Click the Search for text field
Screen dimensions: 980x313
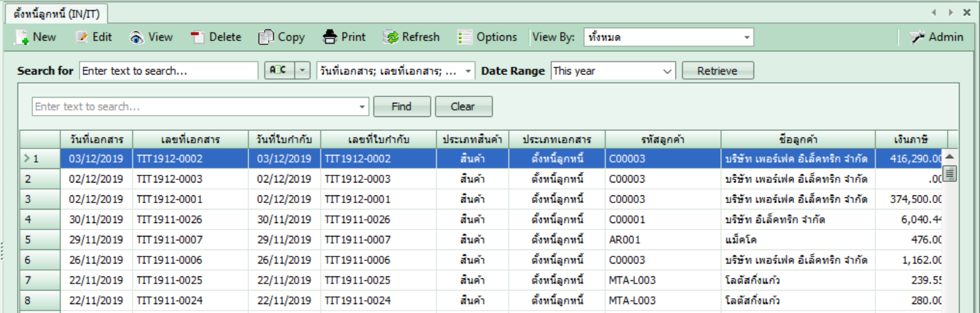pyautogui.click(x=168, y=71)
